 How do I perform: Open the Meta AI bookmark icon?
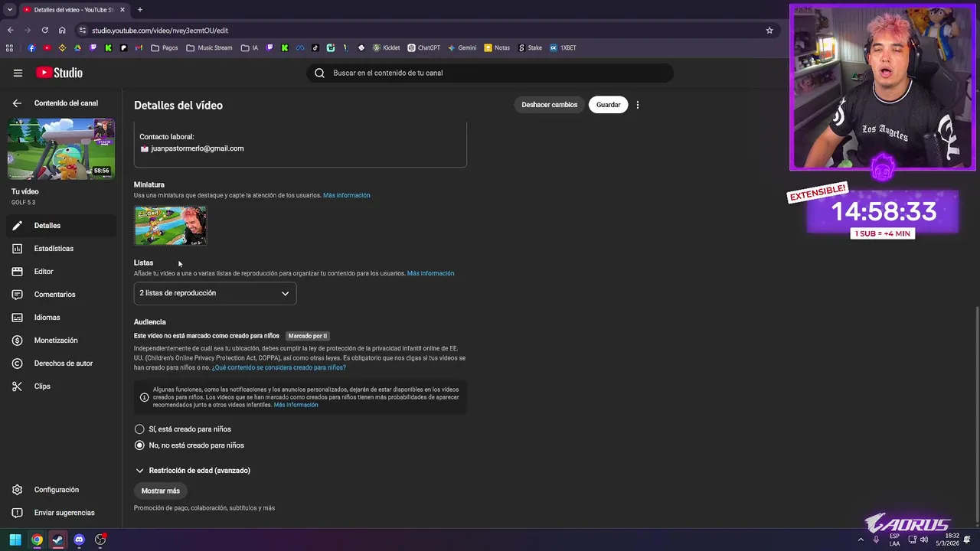pos(300,47)
